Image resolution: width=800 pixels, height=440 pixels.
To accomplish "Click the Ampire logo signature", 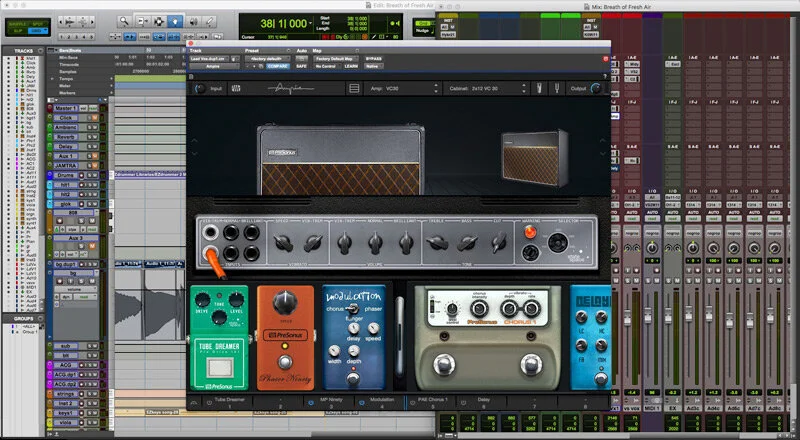I will (x=291, y=89).
